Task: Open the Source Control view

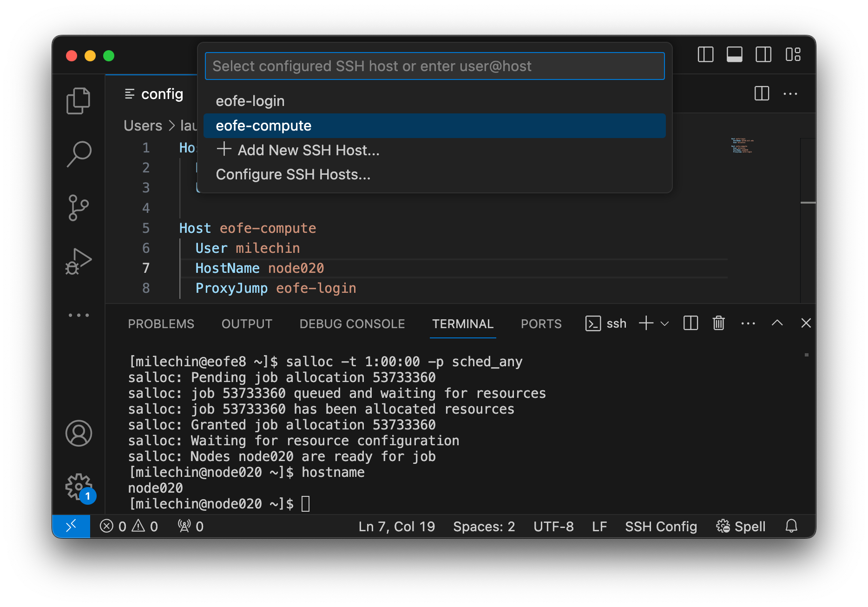Action: pyautogui.click(x=79, y=208)
